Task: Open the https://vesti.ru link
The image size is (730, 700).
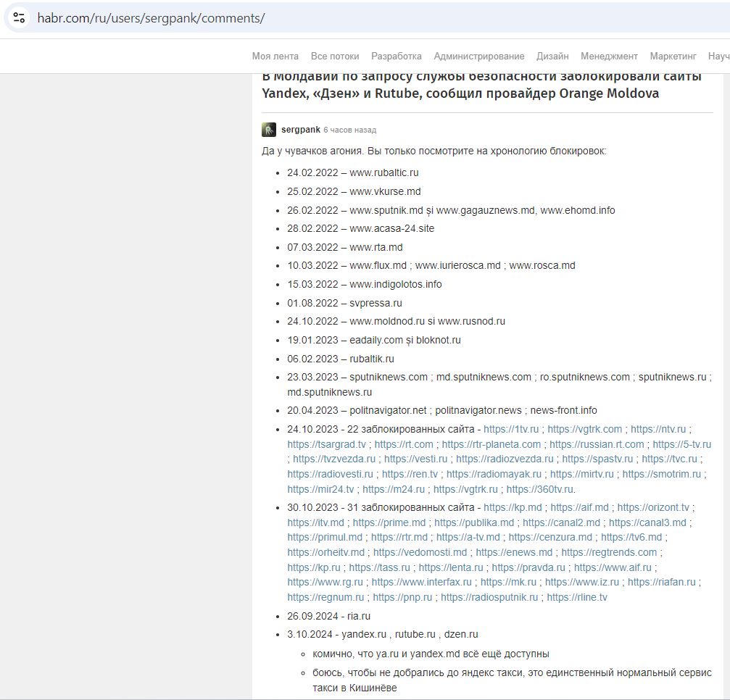Action: 415,459
